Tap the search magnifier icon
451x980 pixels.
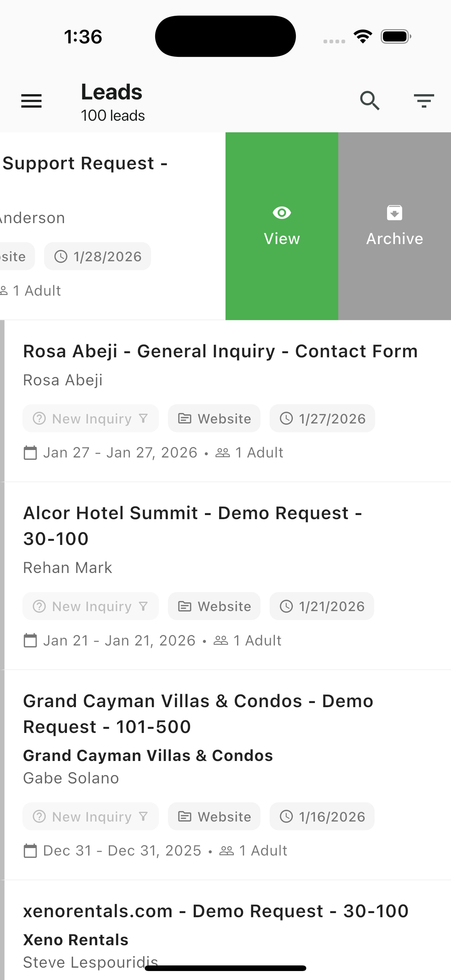[x=369, y=101]
